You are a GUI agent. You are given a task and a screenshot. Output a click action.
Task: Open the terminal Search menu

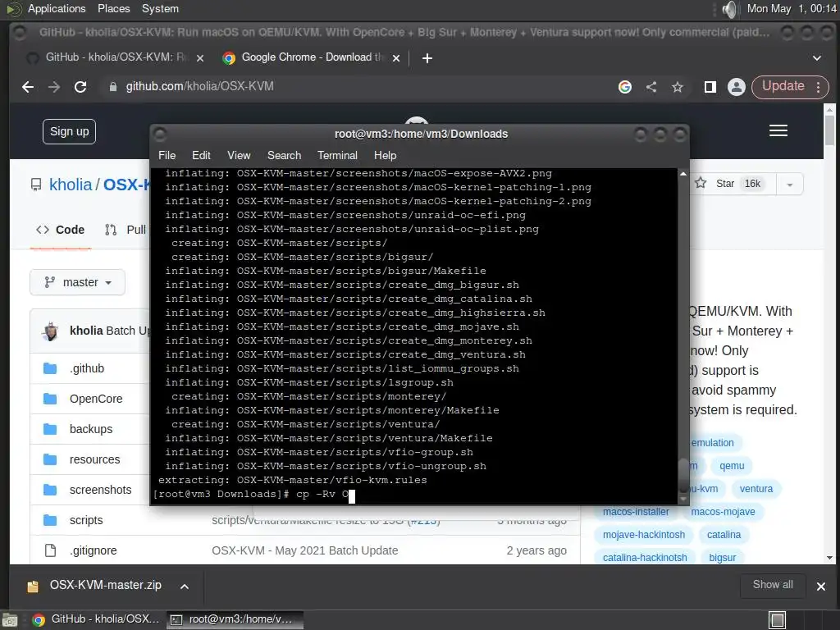coord(284,155)
